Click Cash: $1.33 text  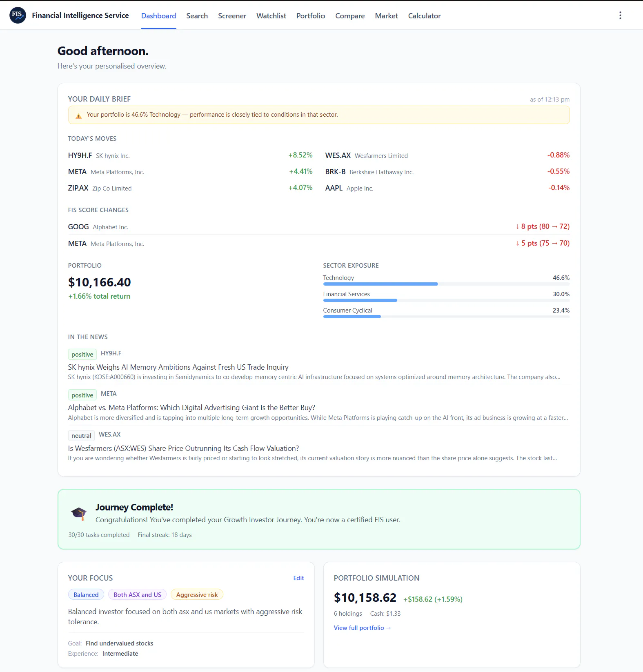tap(385, 614)
